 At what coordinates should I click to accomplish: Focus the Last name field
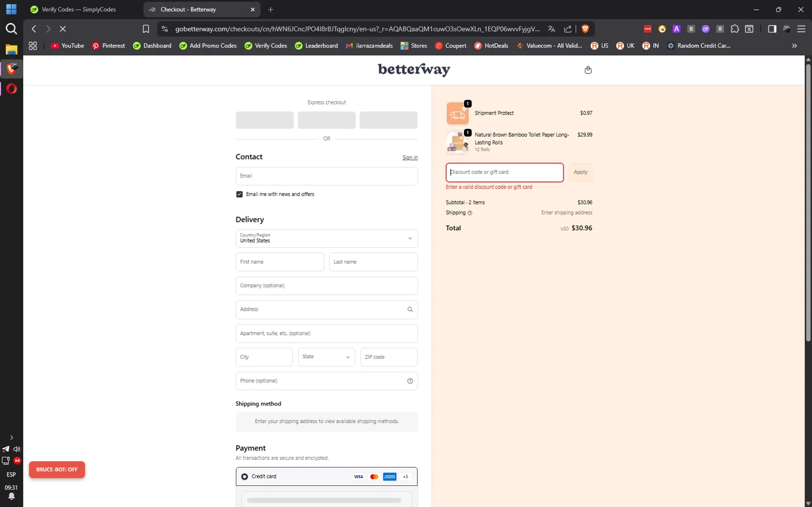click(x=374, y=262)
